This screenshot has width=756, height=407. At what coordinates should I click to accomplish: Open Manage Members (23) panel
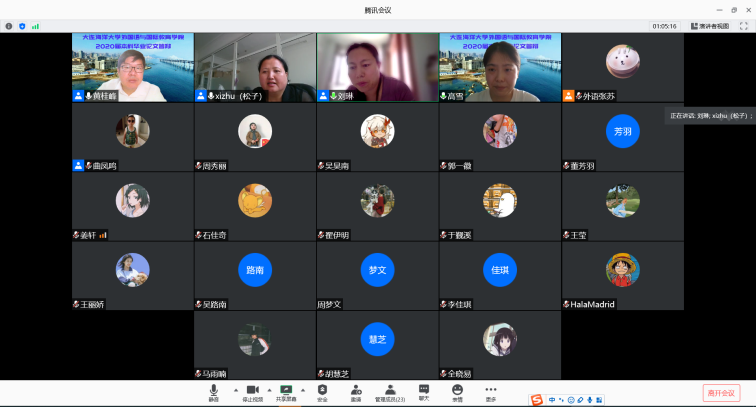tap(390, 391)
